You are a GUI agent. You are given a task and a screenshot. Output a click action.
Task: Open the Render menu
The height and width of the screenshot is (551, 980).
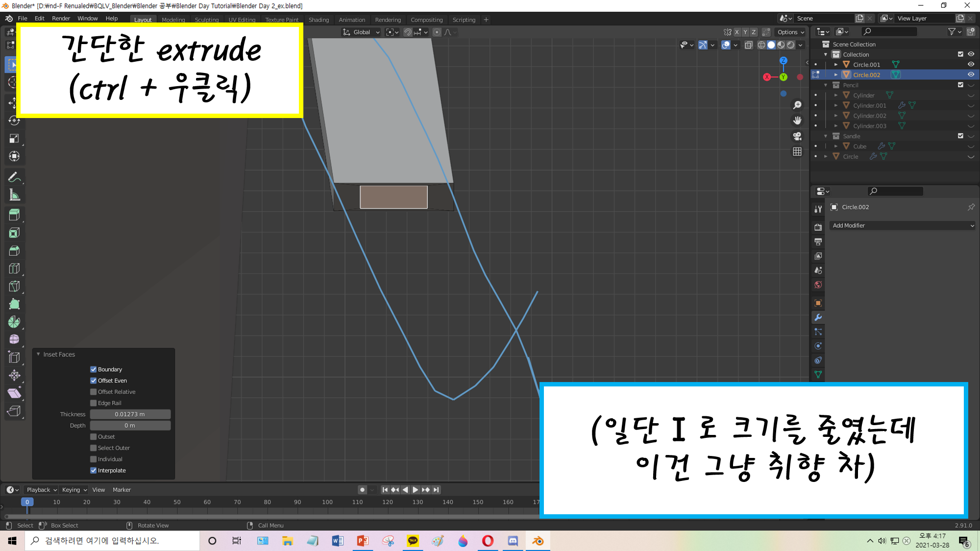click(x=61, y=19)
